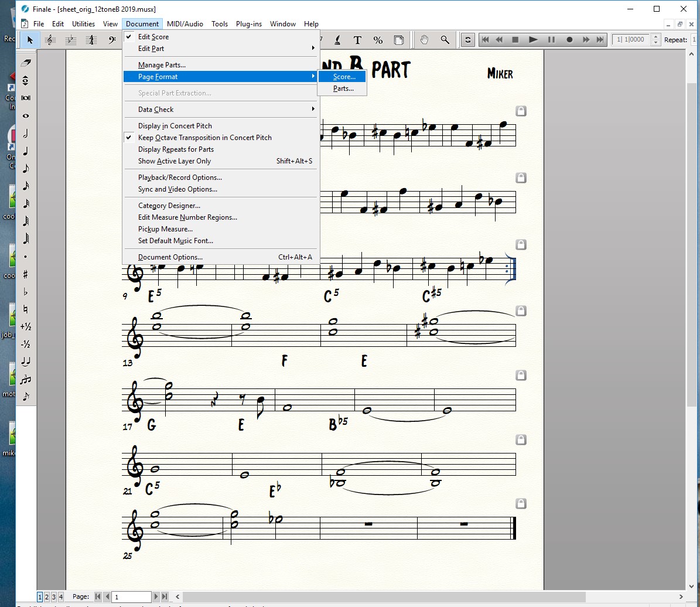Choose the quarter note duration tool
This screenshot has height=607, width=700.
point(25,151)
